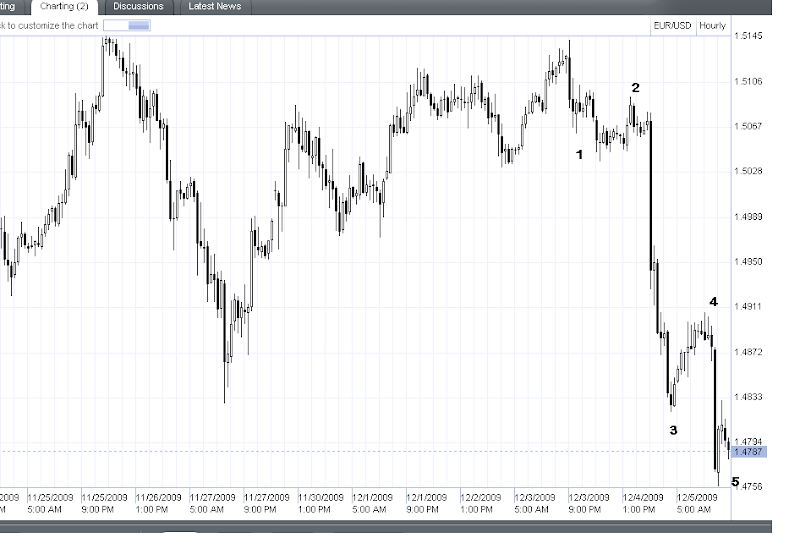Viewport: 800px width, 538px height.
Task: Click the 12/2/2009 1:00 PM date label
Action: (x=481, y=503)
